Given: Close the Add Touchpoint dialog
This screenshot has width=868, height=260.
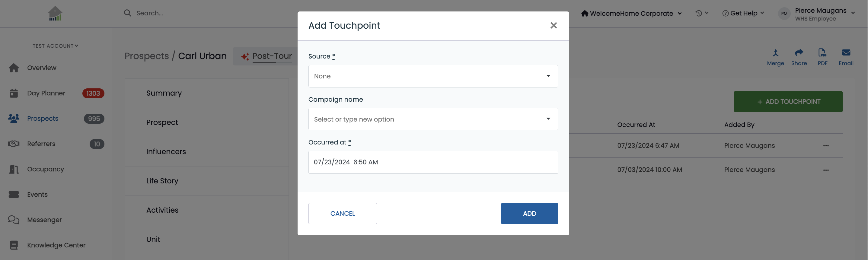Looking at the screenshot, I should [x=554, y=25].
